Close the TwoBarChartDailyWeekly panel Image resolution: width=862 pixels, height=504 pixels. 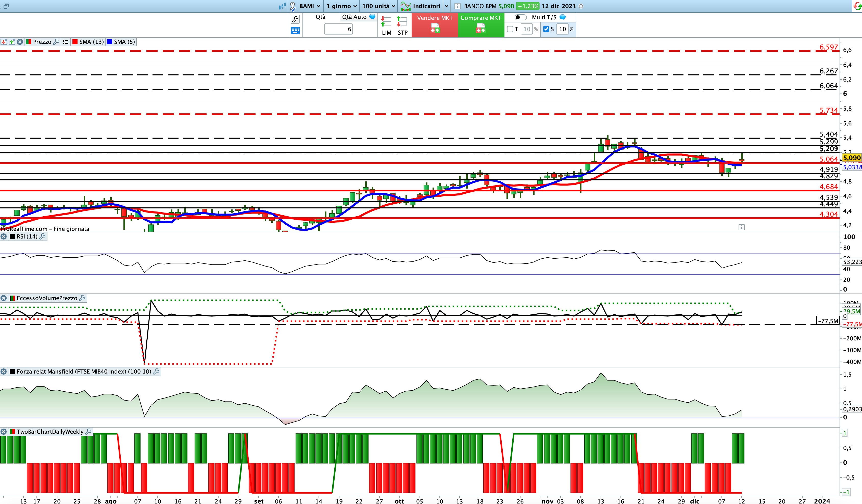3,432
